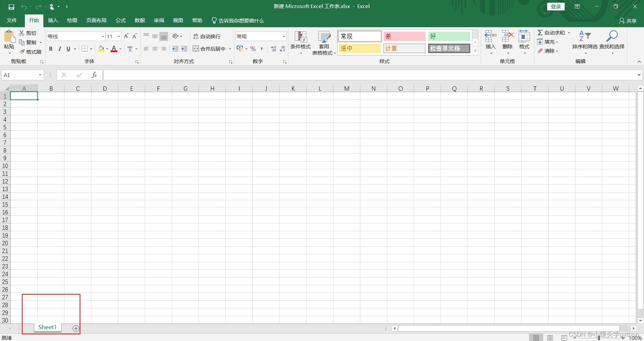644x341 pixels.
Task: Center text horizontally
Action: (155, 49)
